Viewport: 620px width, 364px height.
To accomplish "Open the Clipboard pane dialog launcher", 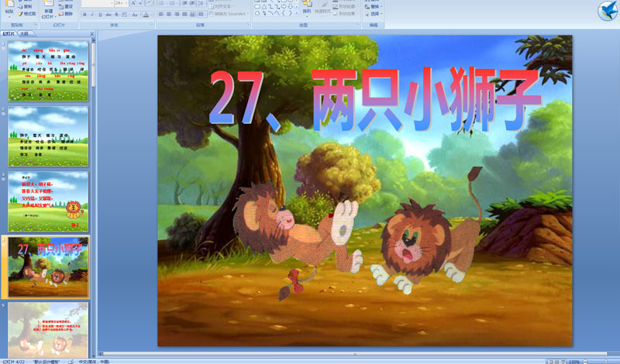I will point(35,25).
